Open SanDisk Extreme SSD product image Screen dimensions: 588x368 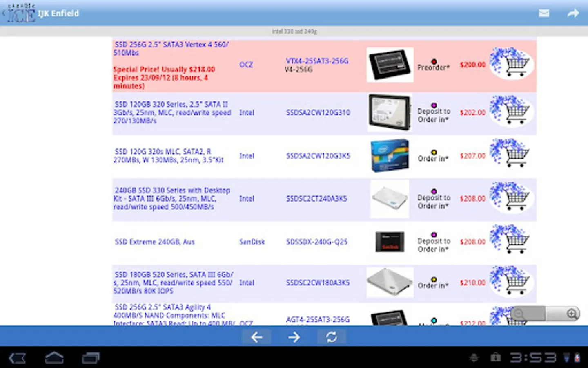390,242
